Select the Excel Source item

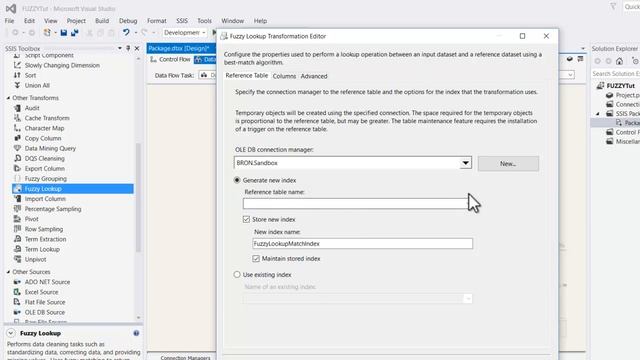[x=41, y=292]
